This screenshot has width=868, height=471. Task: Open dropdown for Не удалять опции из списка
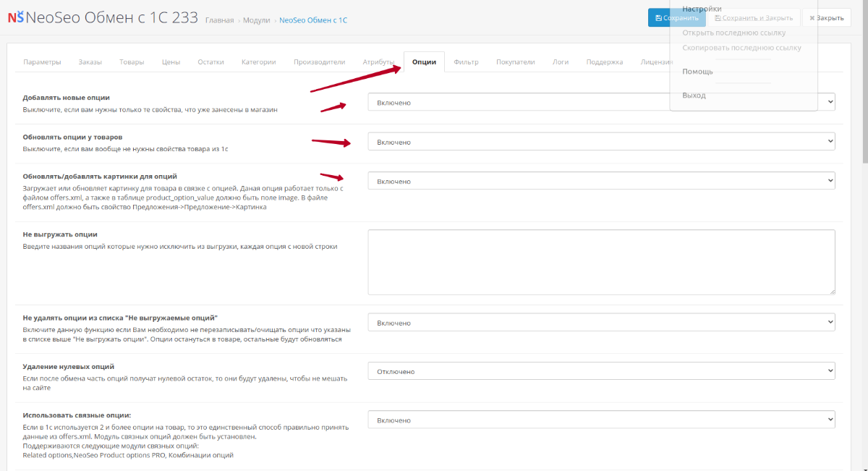click(x=601, y=323)
